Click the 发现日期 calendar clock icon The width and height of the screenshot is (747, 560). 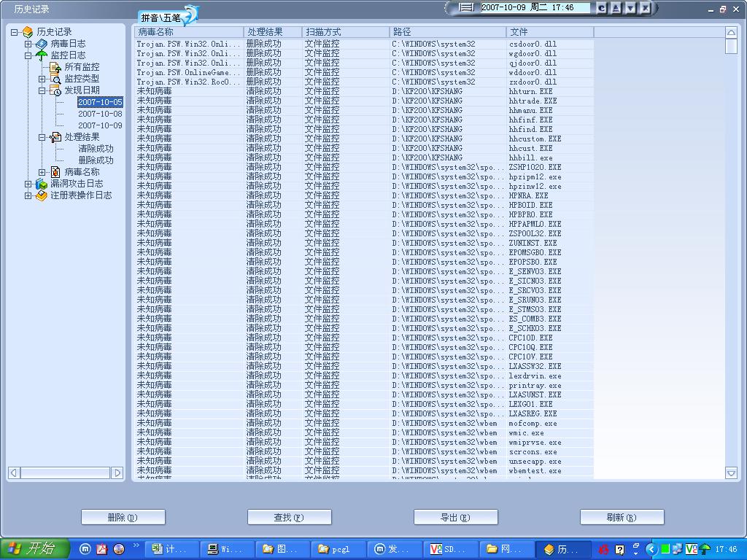click(x=55, y=90)
